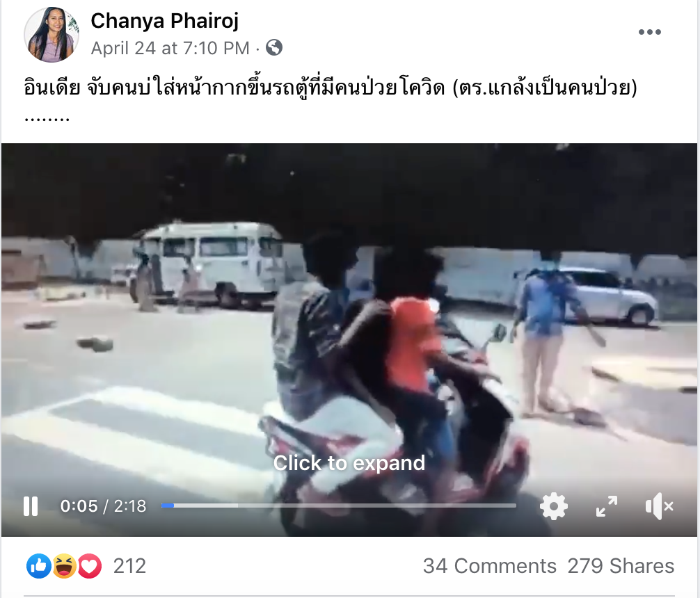
Task: View the 212 reactions list
Action: click(x=129, y=566)
